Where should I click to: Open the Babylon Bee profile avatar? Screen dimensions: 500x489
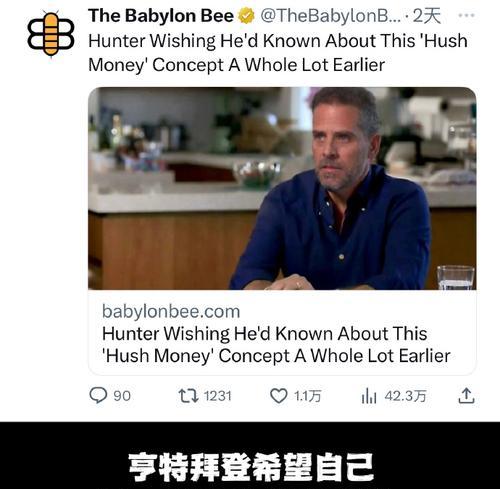tap(51, 34)
